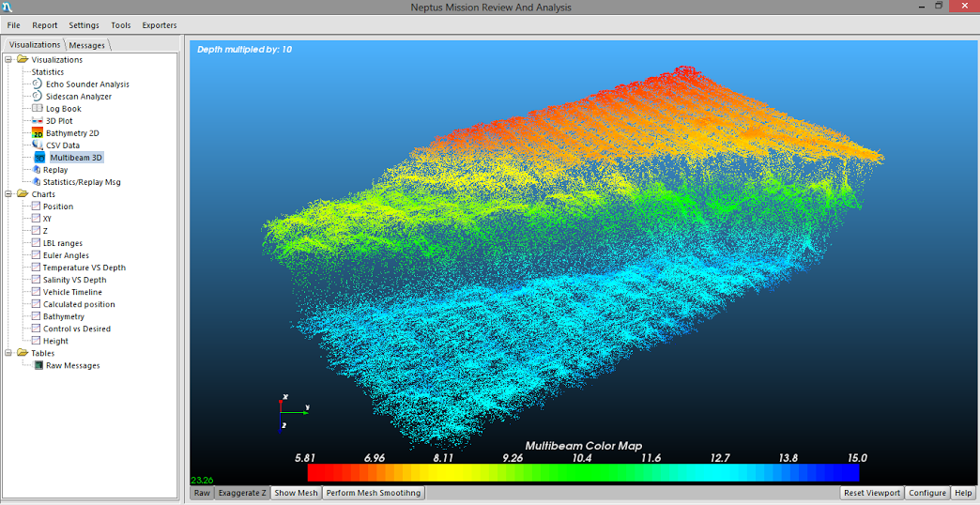Open the Tools menu
Screen dimensions: 980x505
[x=121, y=25]
